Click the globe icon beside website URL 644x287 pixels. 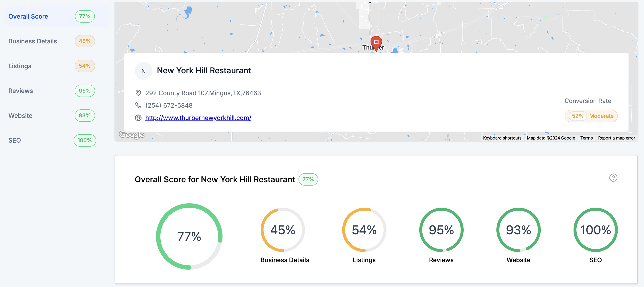pos(138,118)
